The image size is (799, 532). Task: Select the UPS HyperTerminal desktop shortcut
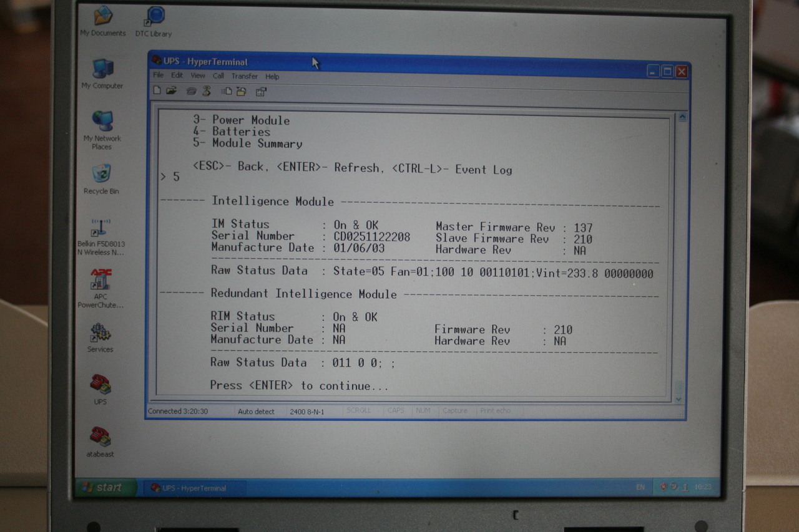click(x=100, y=390)
